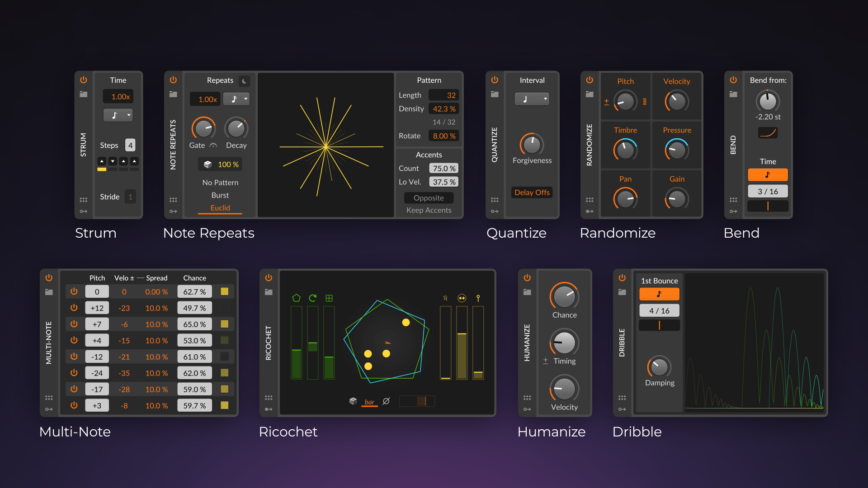
Task: Click the Delay Offs button in Quantize
Action: coord(532,192)
